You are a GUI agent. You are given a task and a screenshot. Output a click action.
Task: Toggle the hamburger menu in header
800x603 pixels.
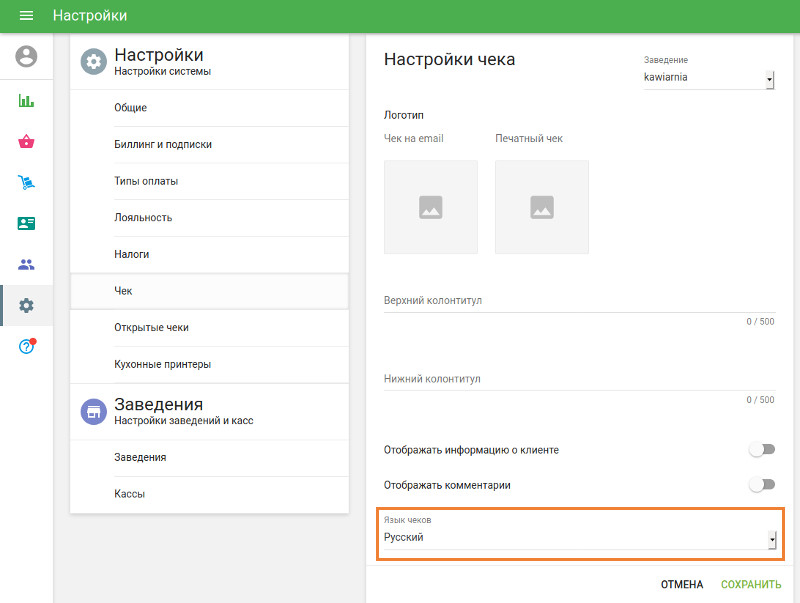click(x=26, y=16)
